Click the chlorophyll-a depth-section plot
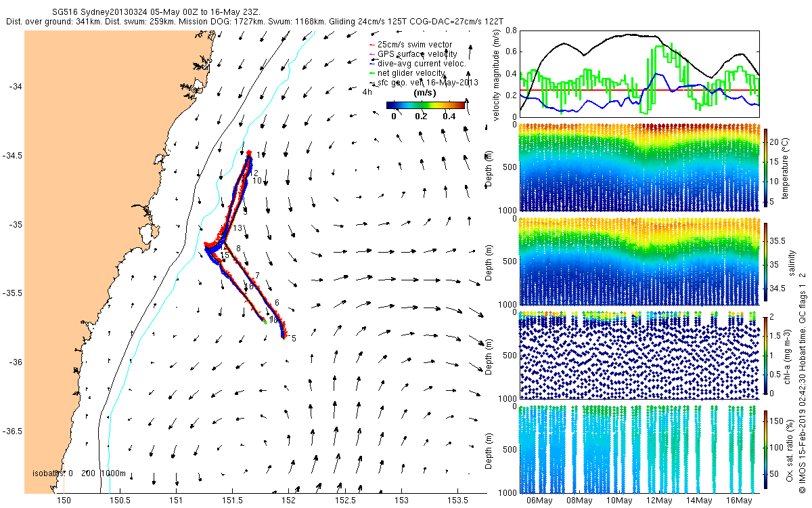Image resolution: width=812 pixels, height=508 pixels. point(638,356)
